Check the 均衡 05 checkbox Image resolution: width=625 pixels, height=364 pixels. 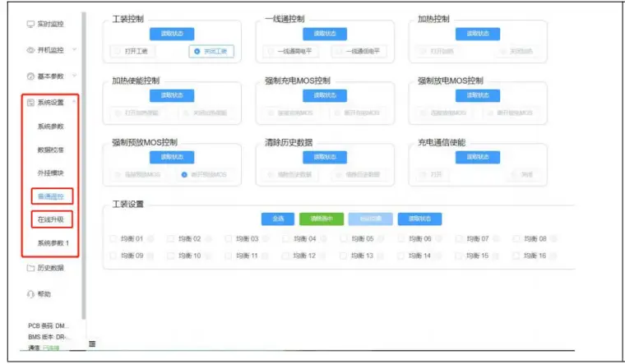[344, 239]
